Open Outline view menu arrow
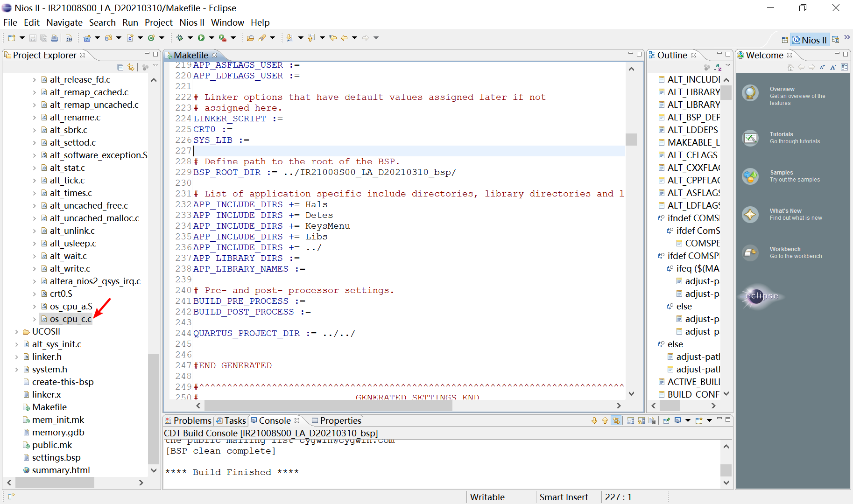The image size is (853, 504). [728, 66]
